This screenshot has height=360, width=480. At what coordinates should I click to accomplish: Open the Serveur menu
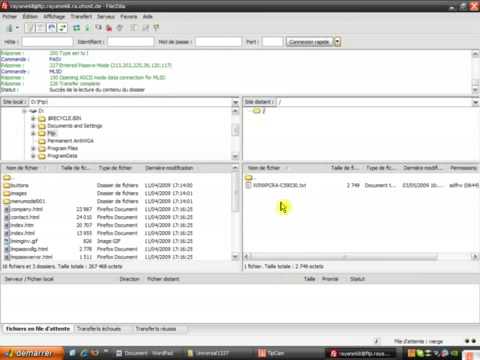pos(106,16)
